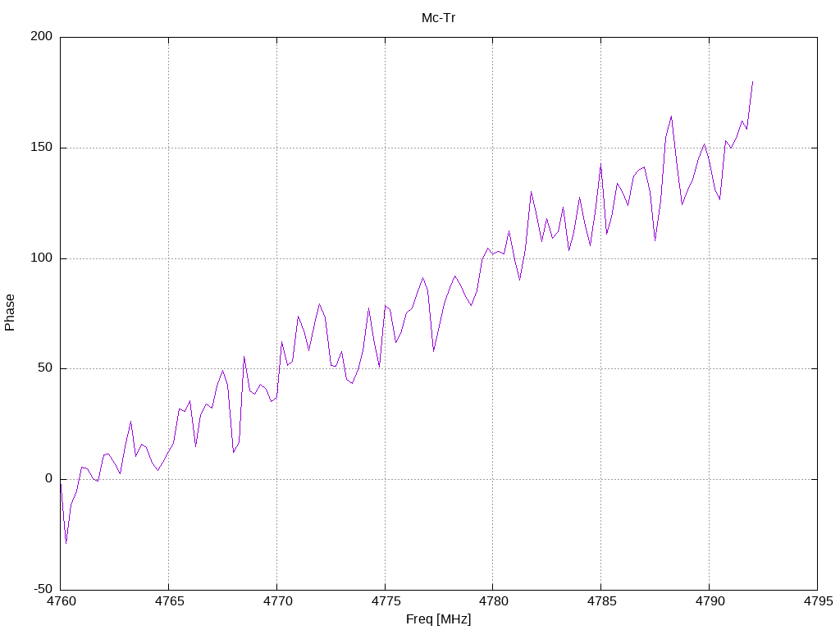Click the 4780 x-axis tick label
840x630 pixels.
coord(494,601)
